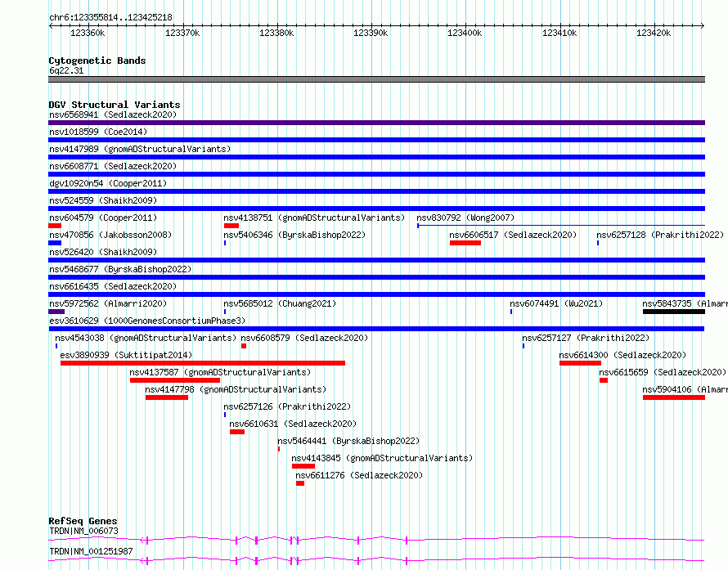Click the thin blue line of nsv830792
Image resolution: width=728 pixels, height=570 pixels.
click(561, 226)
